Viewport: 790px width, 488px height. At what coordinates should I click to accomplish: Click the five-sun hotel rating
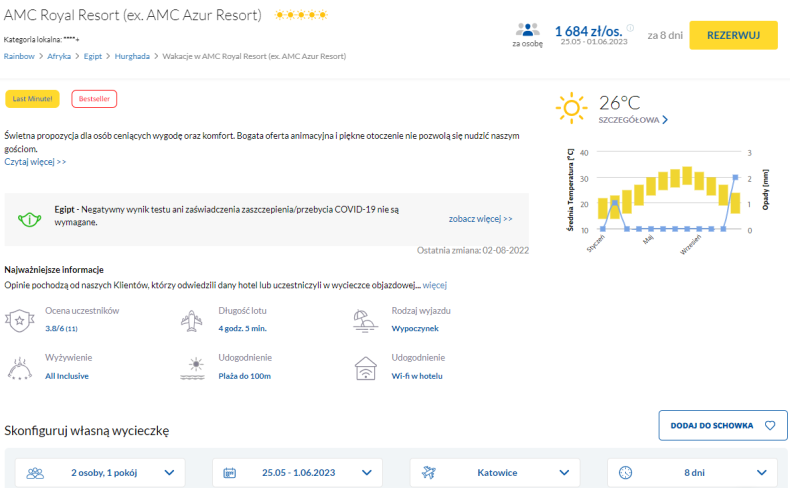click(301, 15)
